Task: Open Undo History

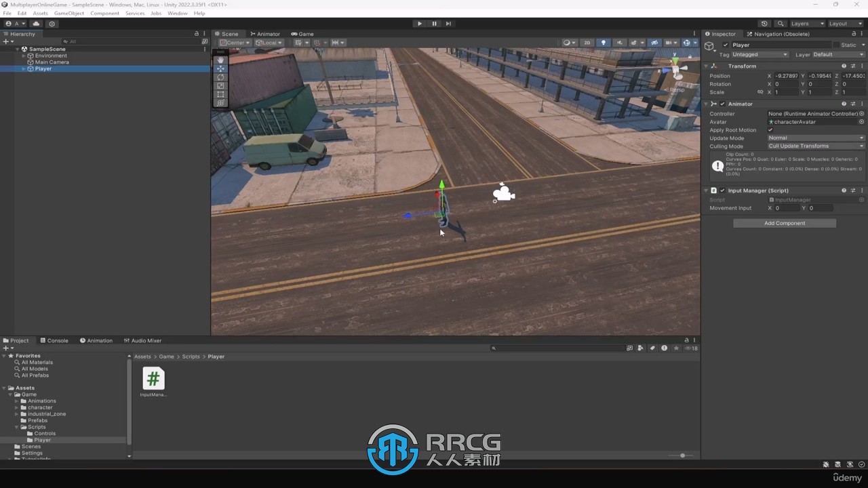Action: pyautogui.click(x=764, y=24)
